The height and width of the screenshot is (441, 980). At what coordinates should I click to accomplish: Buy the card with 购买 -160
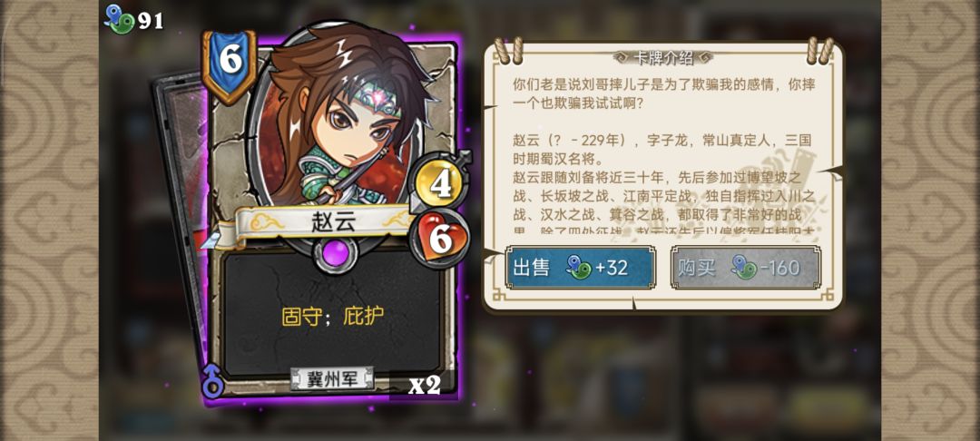tap(746, 268)
